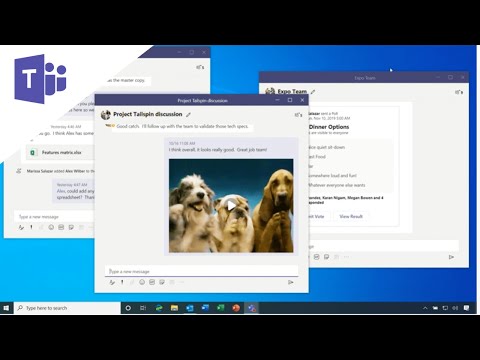
Task: Open the Action Center notifications icon
Action: [x=466, y=308]
